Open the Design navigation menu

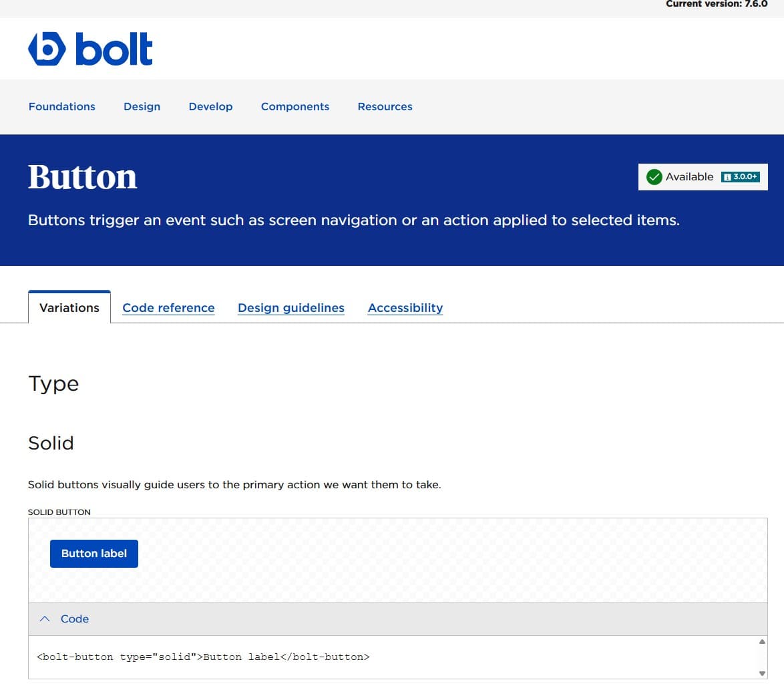142,107
